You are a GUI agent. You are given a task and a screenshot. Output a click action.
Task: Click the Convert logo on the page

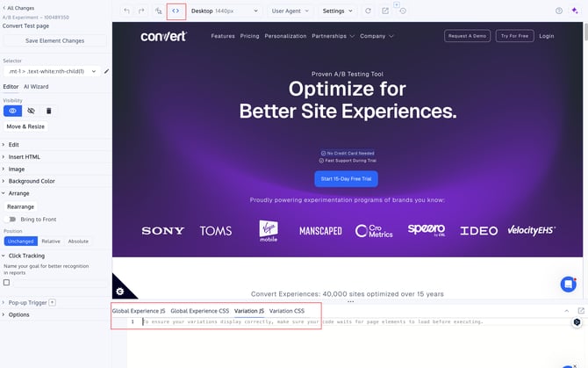163,36
